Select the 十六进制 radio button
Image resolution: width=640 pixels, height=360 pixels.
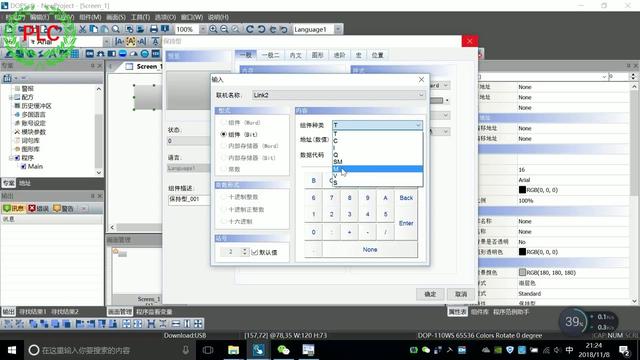(x=223, y=221)
